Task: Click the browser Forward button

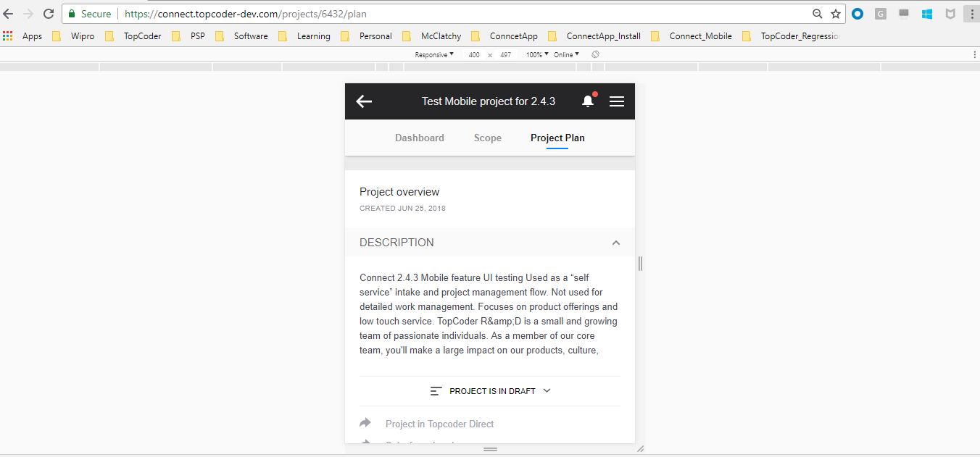Action: 28,14
